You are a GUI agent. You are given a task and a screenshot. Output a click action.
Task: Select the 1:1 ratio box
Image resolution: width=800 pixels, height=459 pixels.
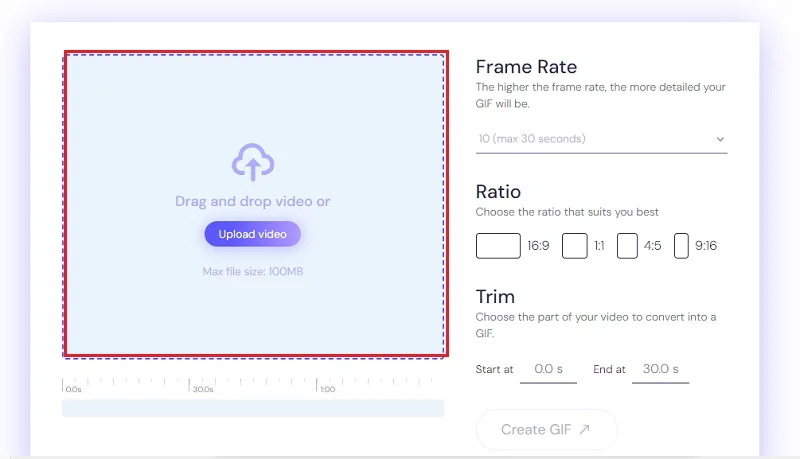coord(574,246)
